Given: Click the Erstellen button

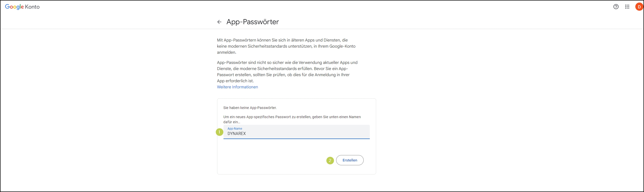Looking at the screenshot, I should (350, 160).
